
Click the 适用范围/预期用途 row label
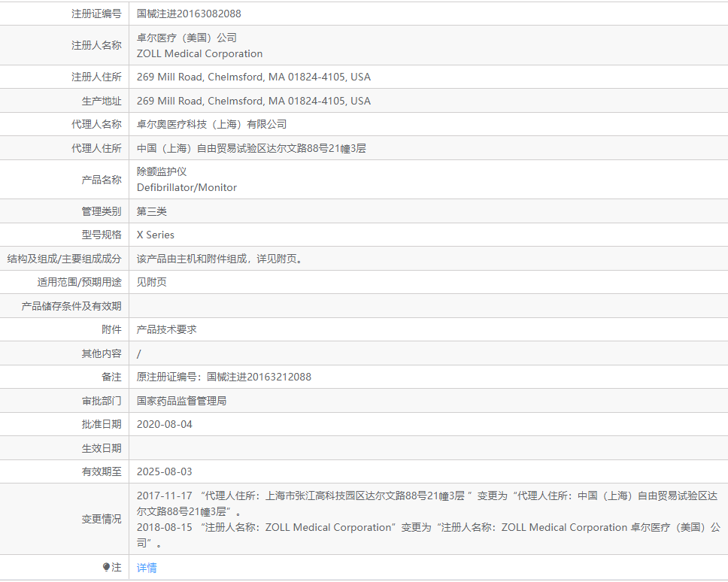coord(80,282)
